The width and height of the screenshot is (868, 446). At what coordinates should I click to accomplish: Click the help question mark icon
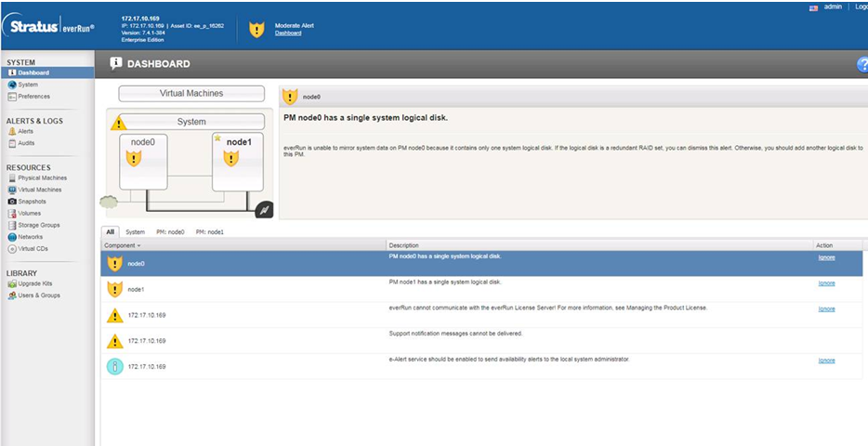click(x=861, y=64)
